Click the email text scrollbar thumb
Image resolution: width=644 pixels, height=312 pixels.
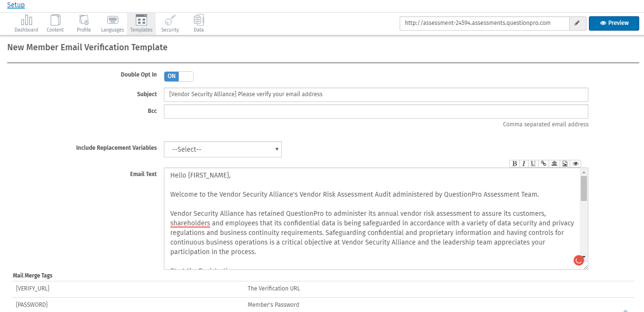[584, 188]
